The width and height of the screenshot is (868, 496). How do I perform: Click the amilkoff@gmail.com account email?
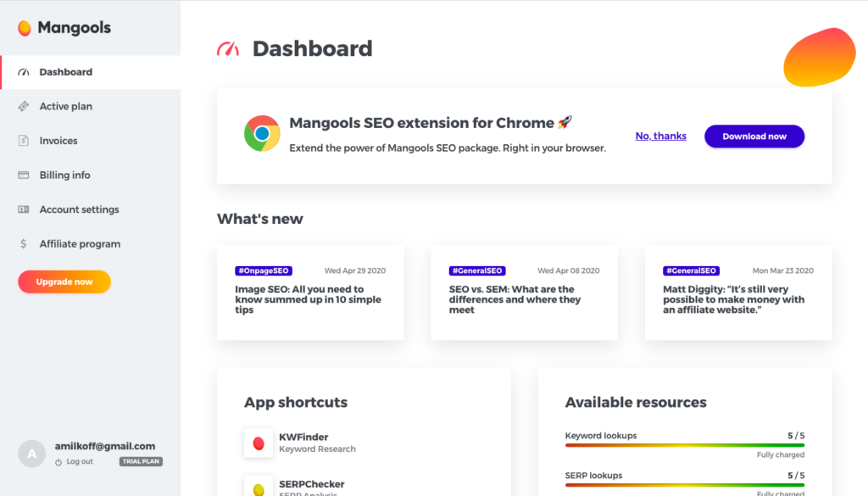[104, 446]
